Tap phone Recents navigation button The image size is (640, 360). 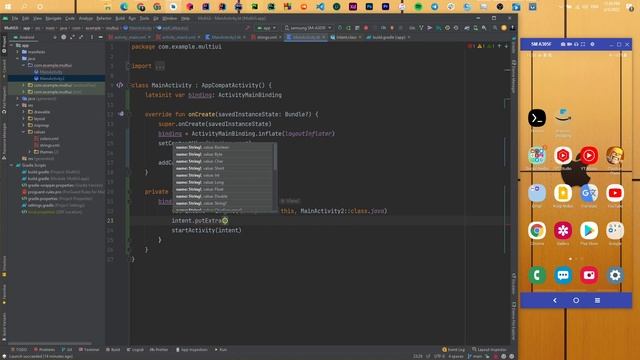[x=597, y=300]
